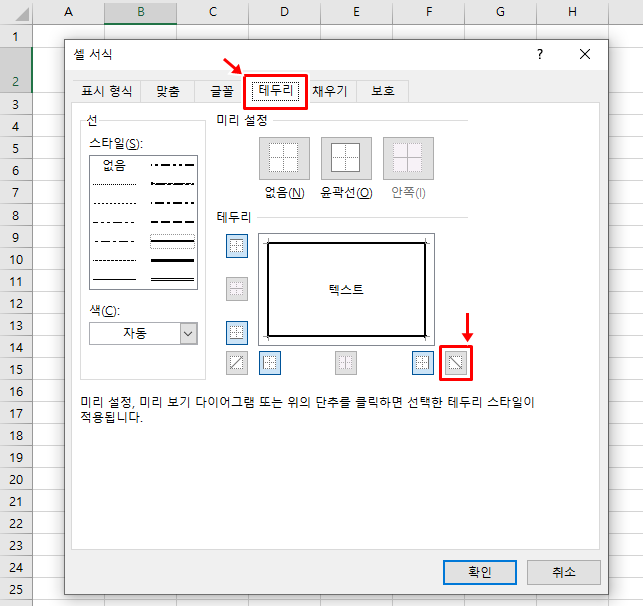Toggle the left border button
This screenshot has height=606, width=643.
(x=270, y=363)
